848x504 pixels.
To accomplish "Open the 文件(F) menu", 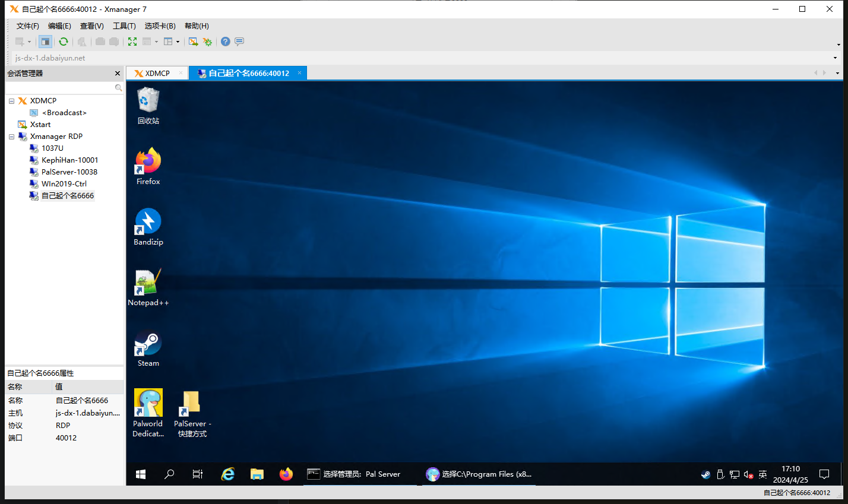I will coord(27,26).
